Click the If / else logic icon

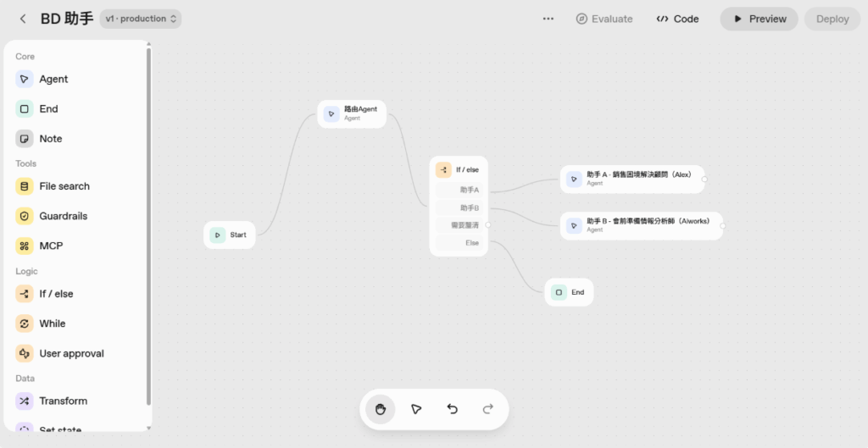pos(25,294)
